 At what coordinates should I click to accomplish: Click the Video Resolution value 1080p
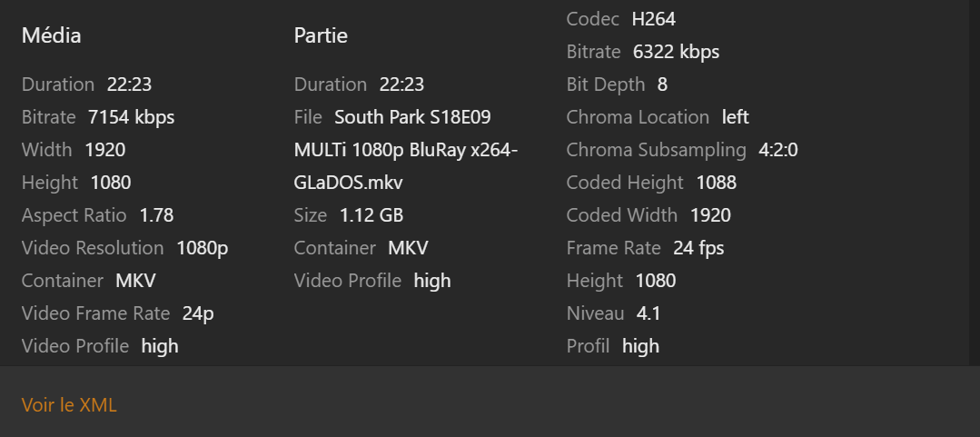point(203,248)
